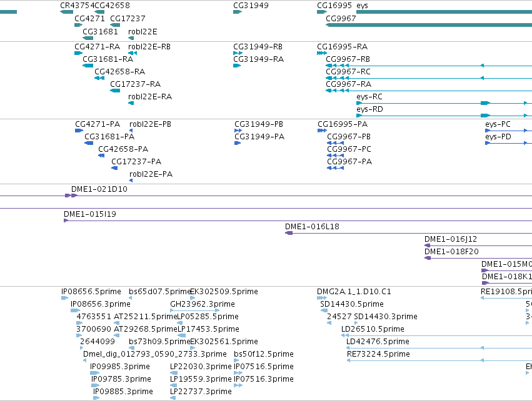The height and width of the screenshot is (401, 532).
Task: Click the CG16995 gene label
Action: click(334, 6)
